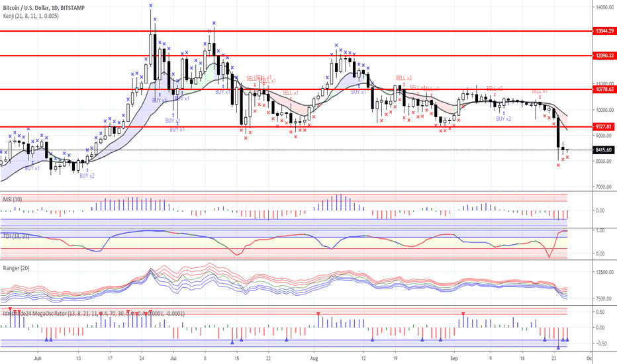Select the dotted current price line at 8415.60

296,150
